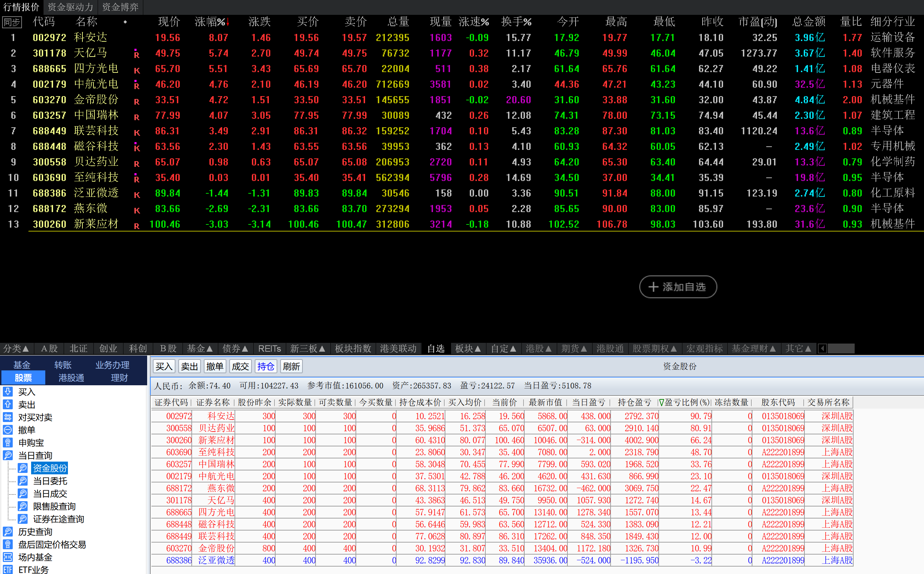Click the R marker in the 金帝股份 quote row

[x=137, y=101]
